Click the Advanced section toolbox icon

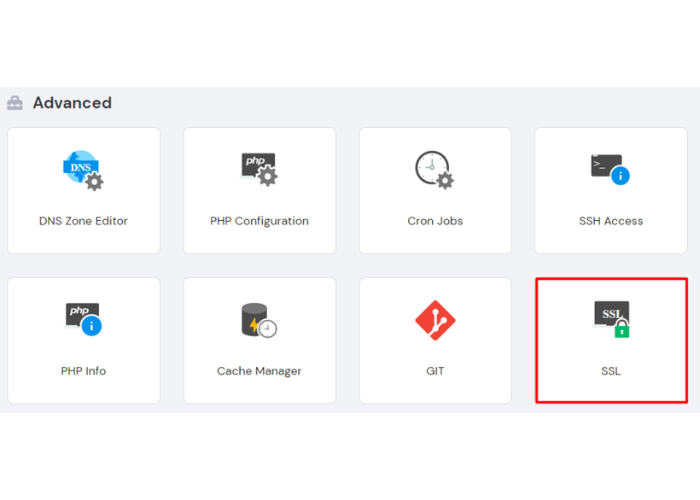[x=15, y=103]
